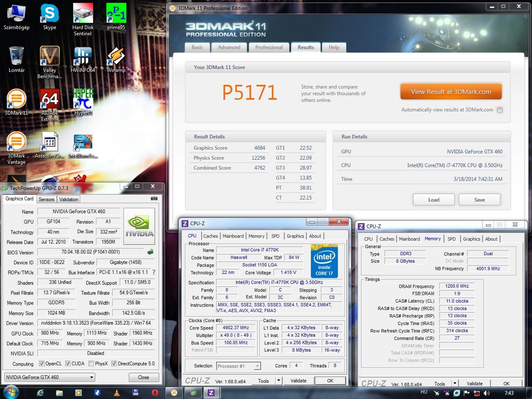Screen dimensions: 532x399
Task: Open the Windows Start button
Action: pyautogui.click(x=11, y=392)
